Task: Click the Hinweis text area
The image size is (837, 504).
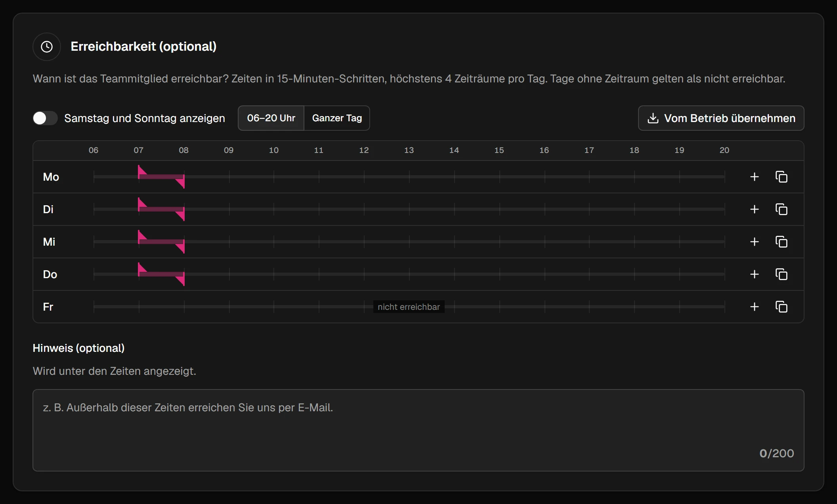Action: [418, 430]
